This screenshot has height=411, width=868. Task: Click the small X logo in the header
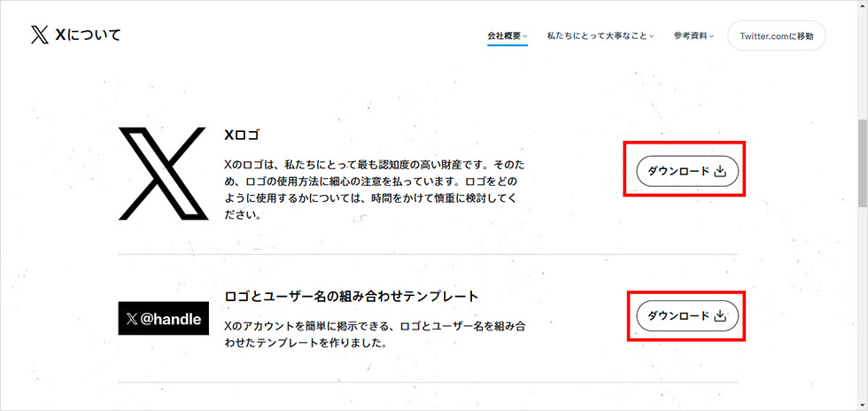(x=40, y=36)
